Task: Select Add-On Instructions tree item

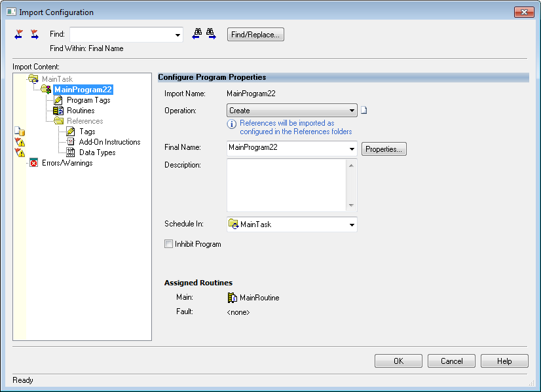Action: (110, 142)
